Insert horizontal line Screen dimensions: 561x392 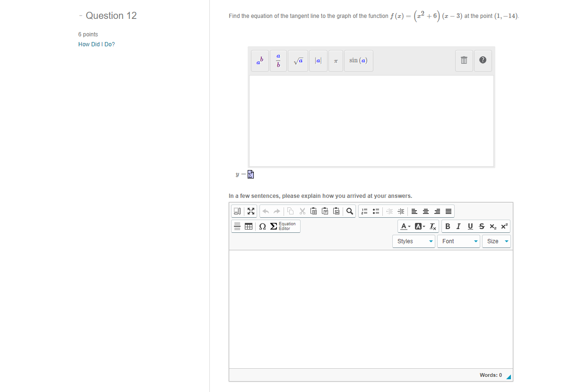click(237, 226)
